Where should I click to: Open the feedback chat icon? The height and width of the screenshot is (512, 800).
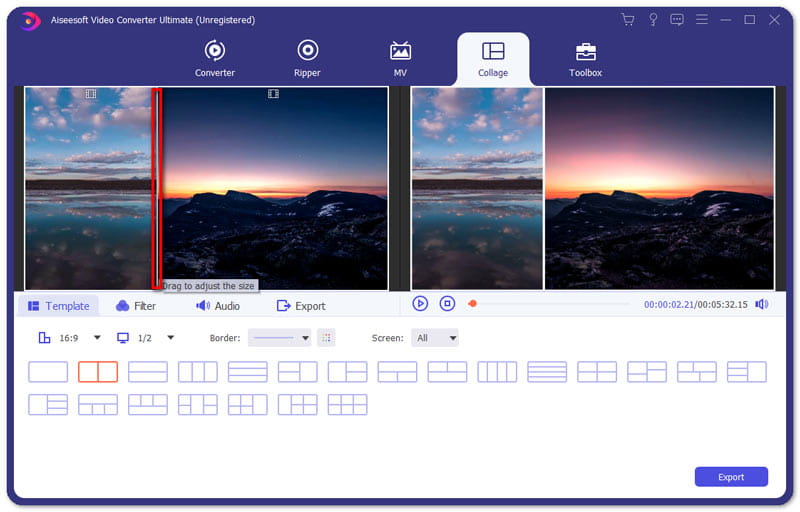point(677,20)
